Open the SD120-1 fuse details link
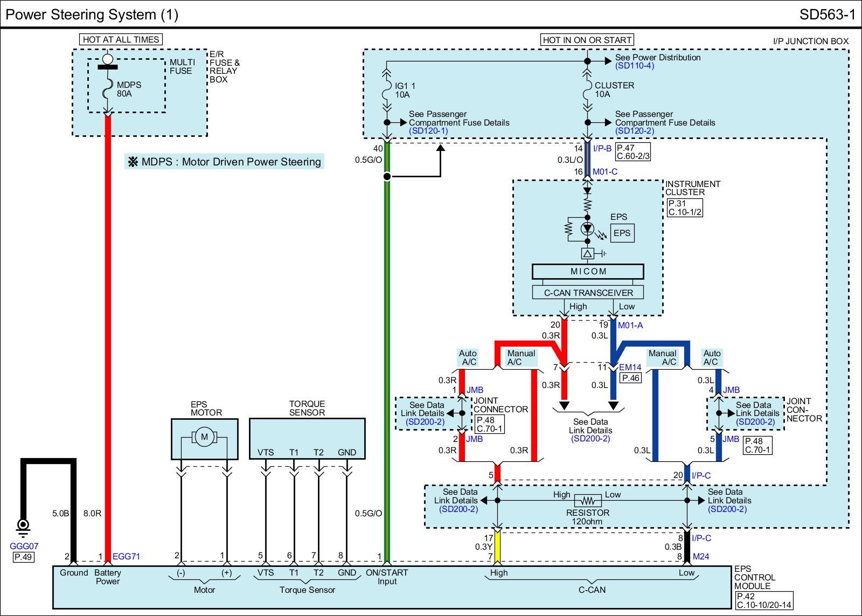The height and width of the screenshot is (616, 862). 428,131
